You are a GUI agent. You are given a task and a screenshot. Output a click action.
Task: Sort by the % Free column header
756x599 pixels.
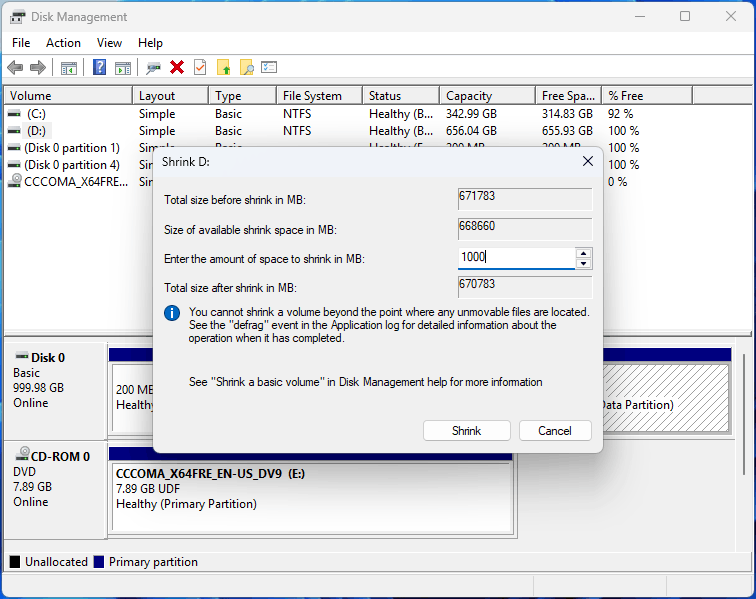pyautogui.click(x=648, y=96)
